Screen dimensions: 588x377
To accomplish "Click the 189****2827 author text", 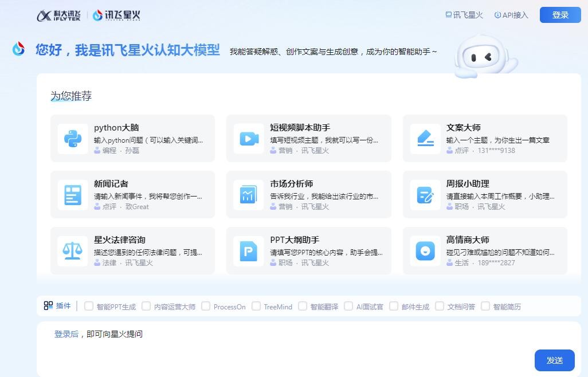I will click(x=496, y=263).
